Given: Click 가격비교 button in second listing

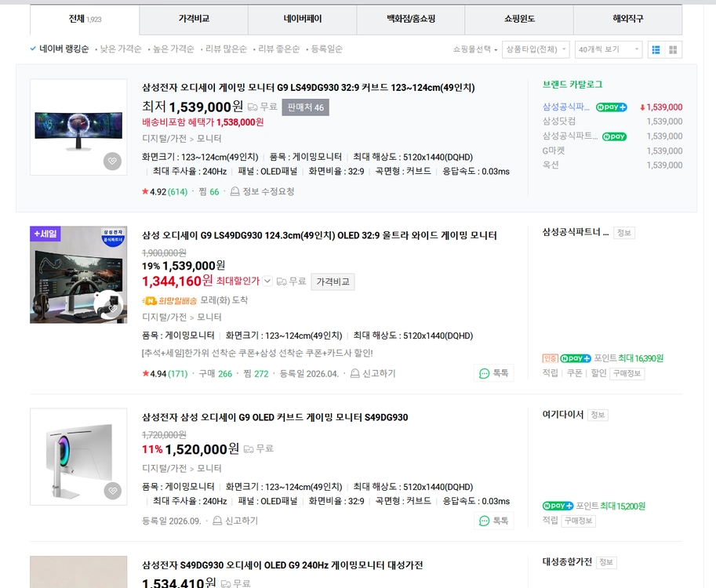Looking at the screenshot, I should tap(333, 281).
